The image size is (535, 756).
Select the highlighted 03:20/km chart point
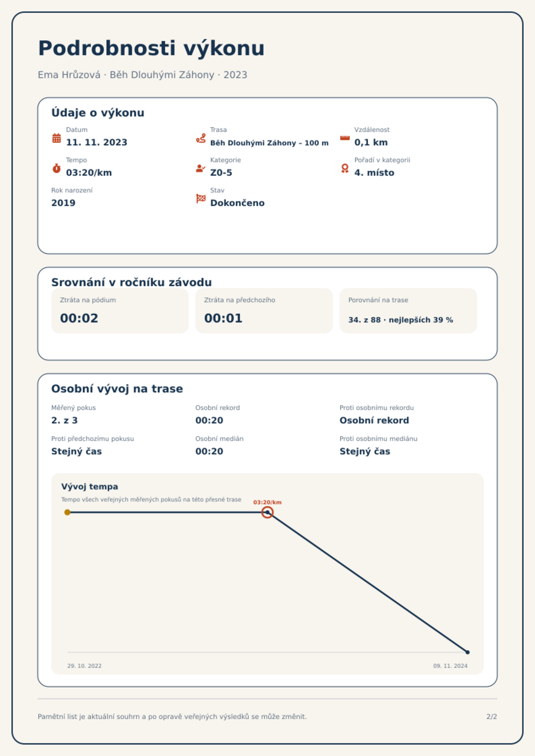[267, 512]
